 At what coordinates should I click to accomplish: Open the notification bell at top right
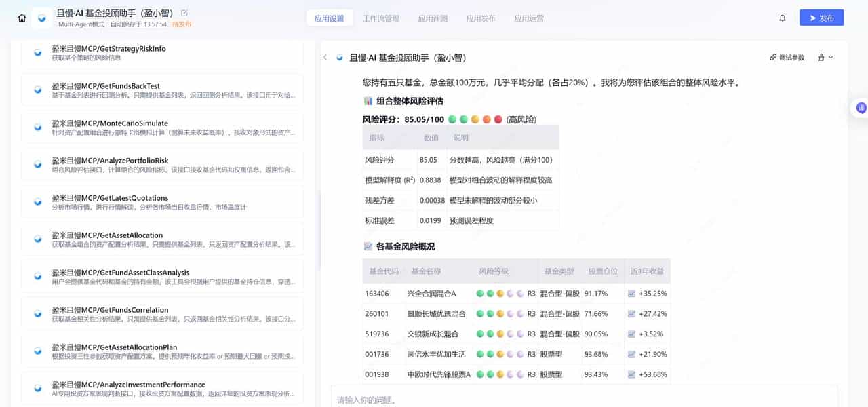point(783,18)
